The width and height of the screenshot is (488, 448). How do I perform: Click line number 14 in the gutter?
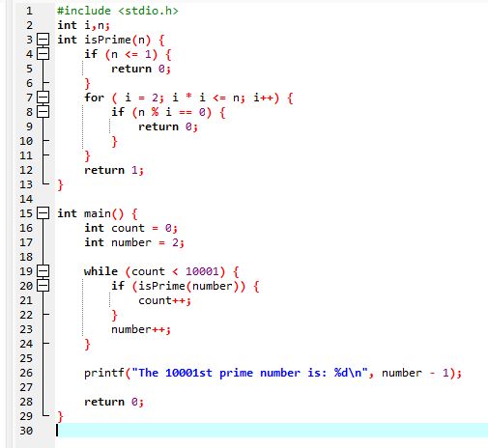(x=26, y=199)
